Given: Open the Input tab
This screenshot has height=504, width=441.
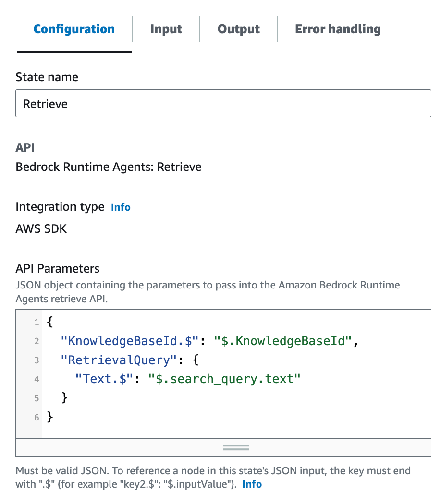Looking at the screenshot, I should tap(166, 29).
